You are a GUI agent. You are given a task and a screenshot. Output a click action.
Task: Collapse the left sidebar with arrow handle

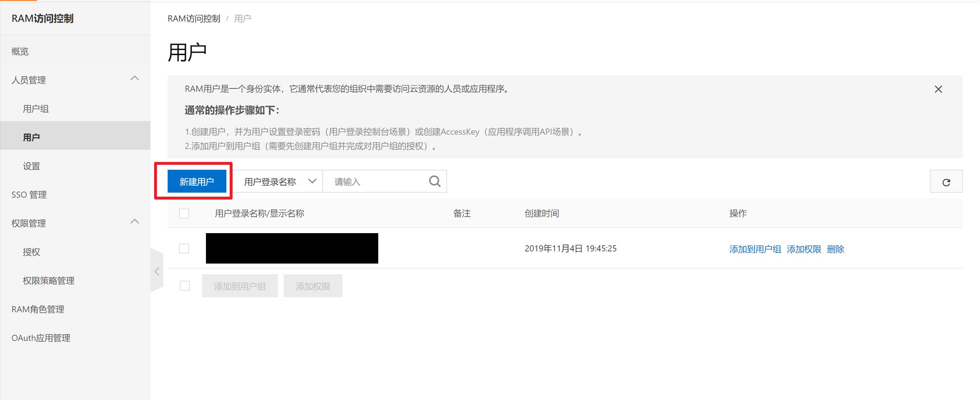157,271
